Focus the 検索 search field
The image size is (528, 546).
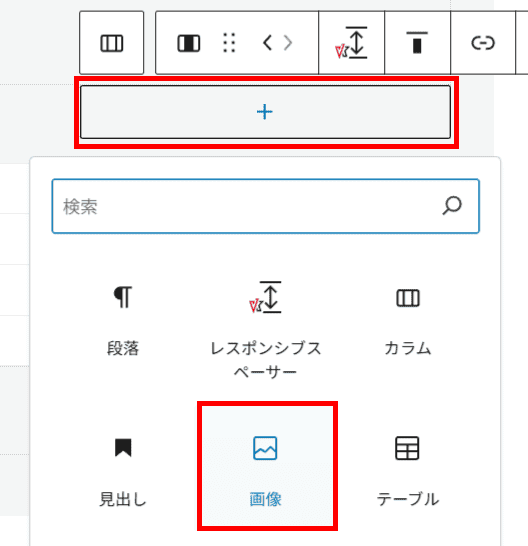(x=265, y=206)
